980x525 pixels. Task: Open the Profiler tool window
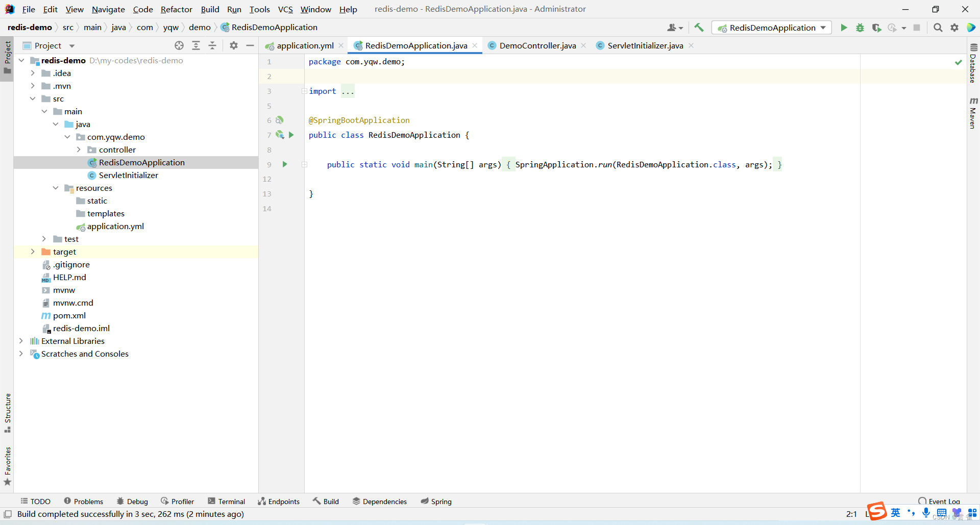coord(177,502)
